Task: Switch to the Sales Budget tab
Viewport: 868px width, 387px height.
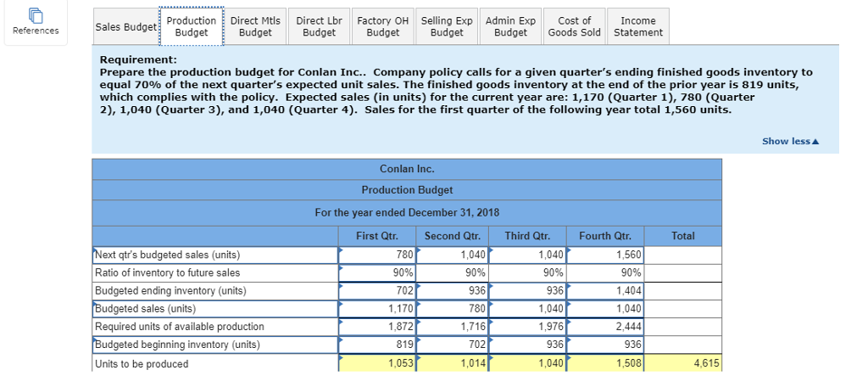Action: click(x=125, y=26)
